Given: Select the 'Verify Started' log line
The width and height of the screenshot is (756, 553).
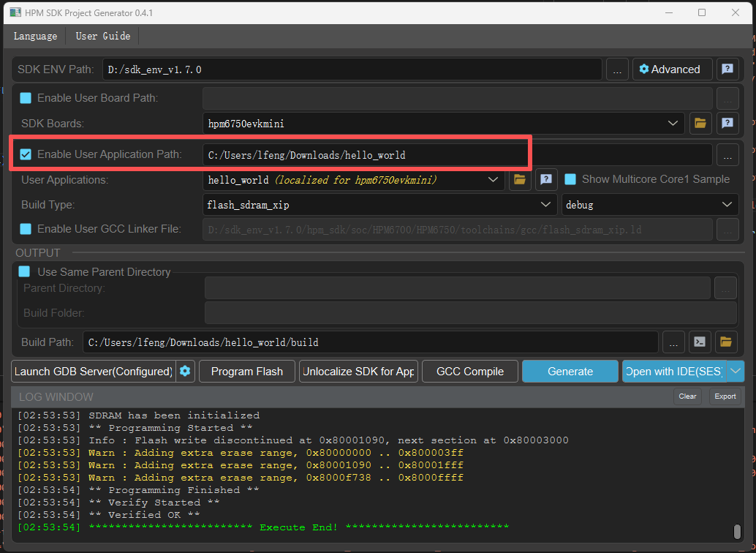Looking at the screenshot, I should point(118,503).
